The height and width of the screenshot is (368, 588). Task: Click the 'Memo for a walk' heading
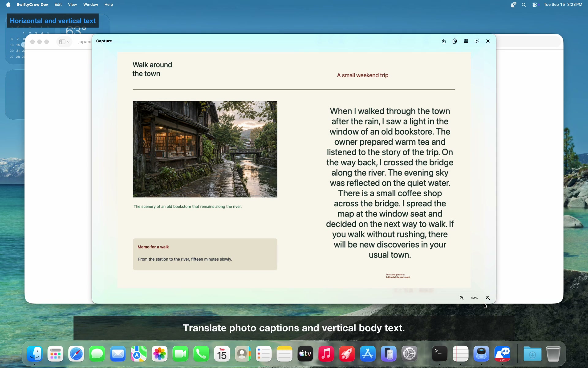pos(153,247)
